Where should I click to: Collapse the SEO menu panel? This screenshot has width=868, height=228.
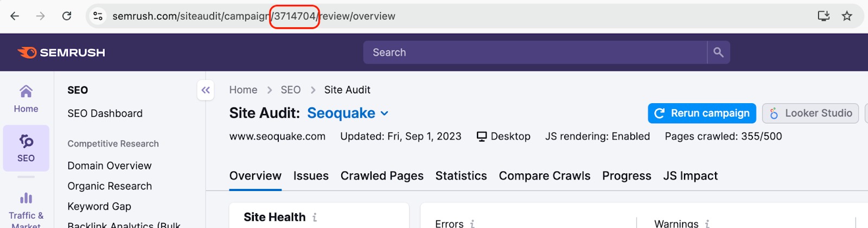[206, 90]
